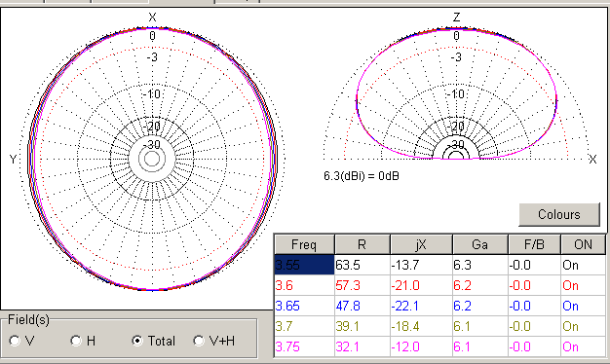The width and height of the screenshot is (610, 364).
Task: Click the F/B cell in the 3.6 row
Action: (534, 285)
